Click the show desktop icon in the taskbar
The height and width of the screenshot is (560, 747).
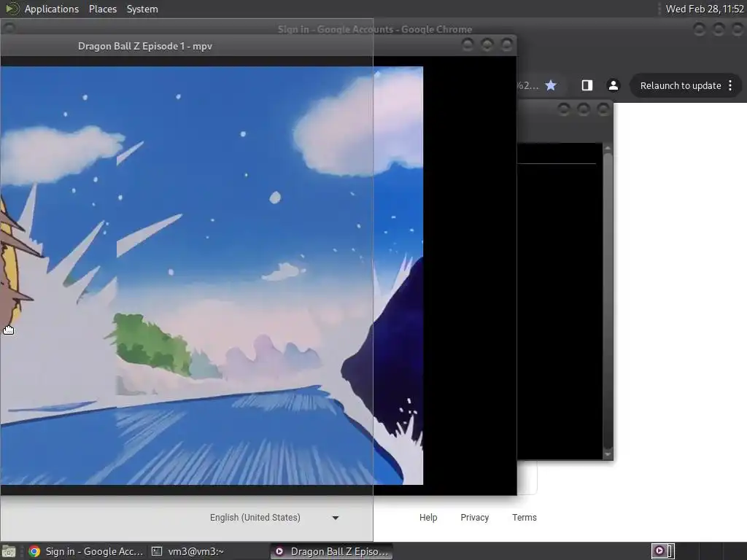point(9,551)
